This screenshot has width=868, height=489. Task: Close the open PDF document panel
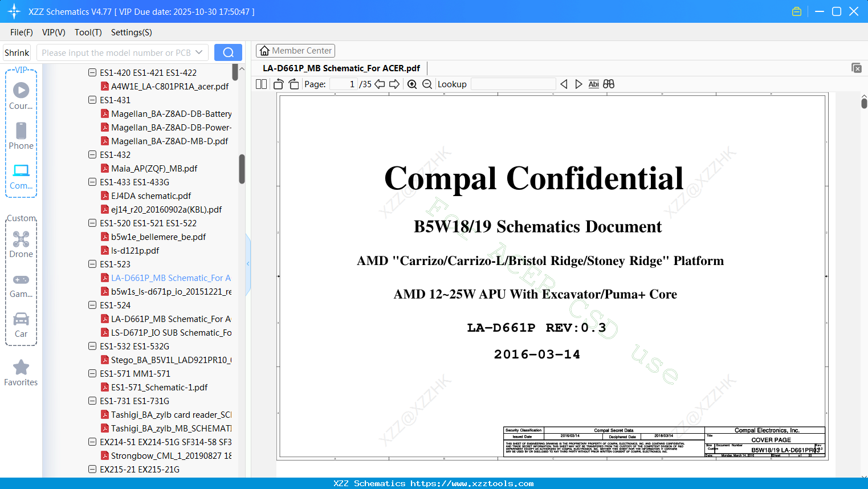pos(857,68)
